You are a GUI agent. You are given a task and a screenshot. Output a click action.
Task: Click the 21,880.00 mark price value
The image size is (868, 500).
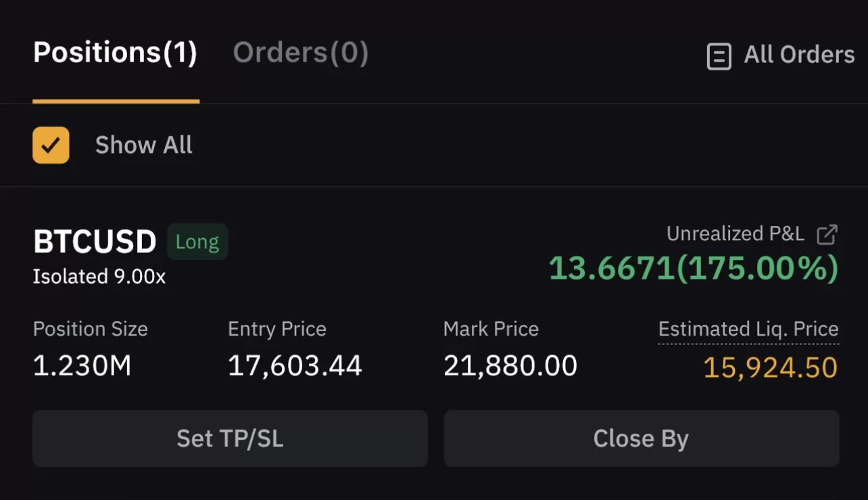(510, 366)
